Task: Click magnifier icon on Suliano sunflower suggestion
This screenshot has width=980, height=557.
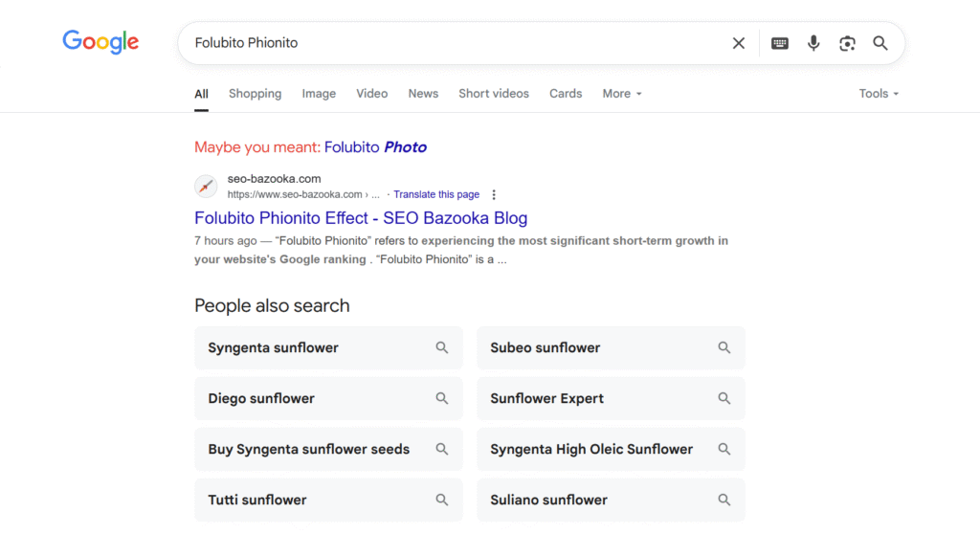Action: click(x=724, y=500)
